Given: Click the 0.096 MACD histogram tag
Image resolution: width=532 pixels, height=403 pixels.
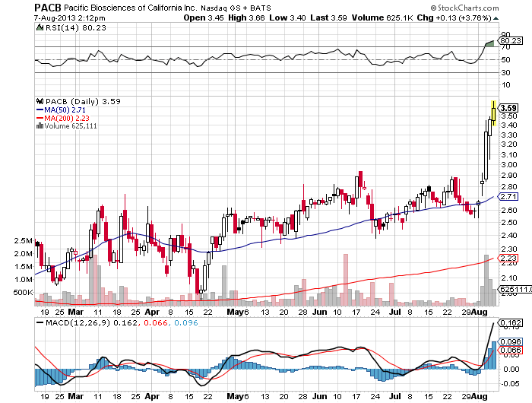Looking at the screenshot, I should tap(511, 342).
